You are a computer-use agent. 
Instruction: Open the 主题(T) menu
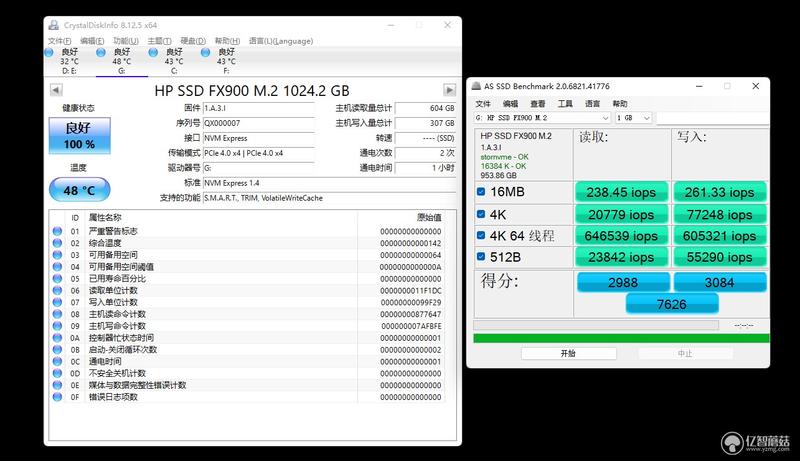click(159, 41)
